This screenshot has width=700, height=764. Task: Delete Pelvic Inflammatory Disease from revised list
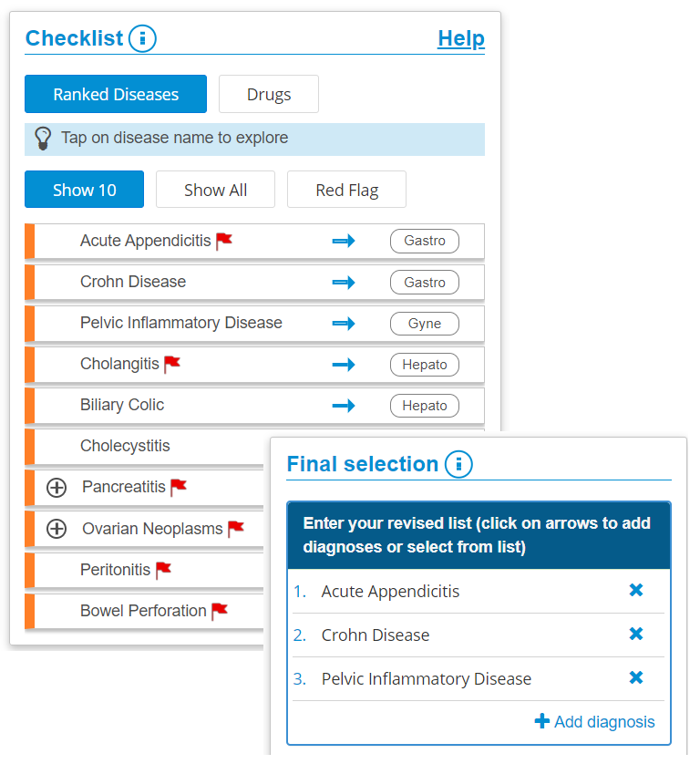(x=636, y=678)
